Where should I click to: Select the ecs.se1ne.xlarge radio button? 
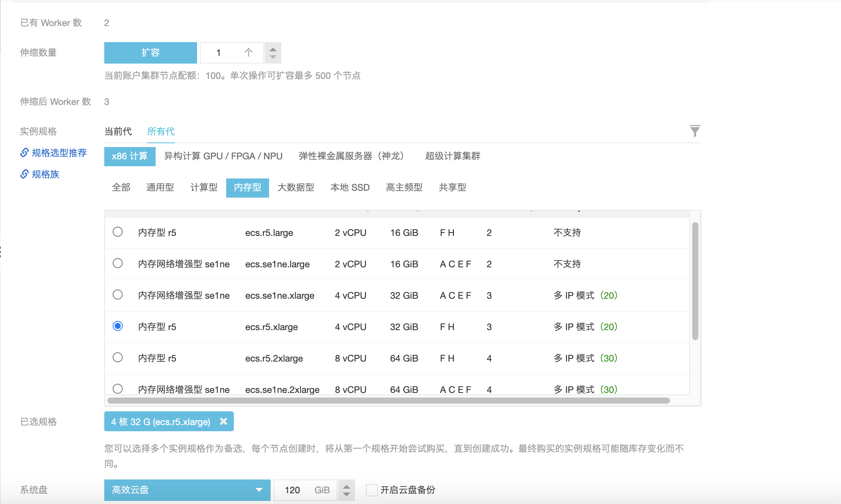(118, 295)
